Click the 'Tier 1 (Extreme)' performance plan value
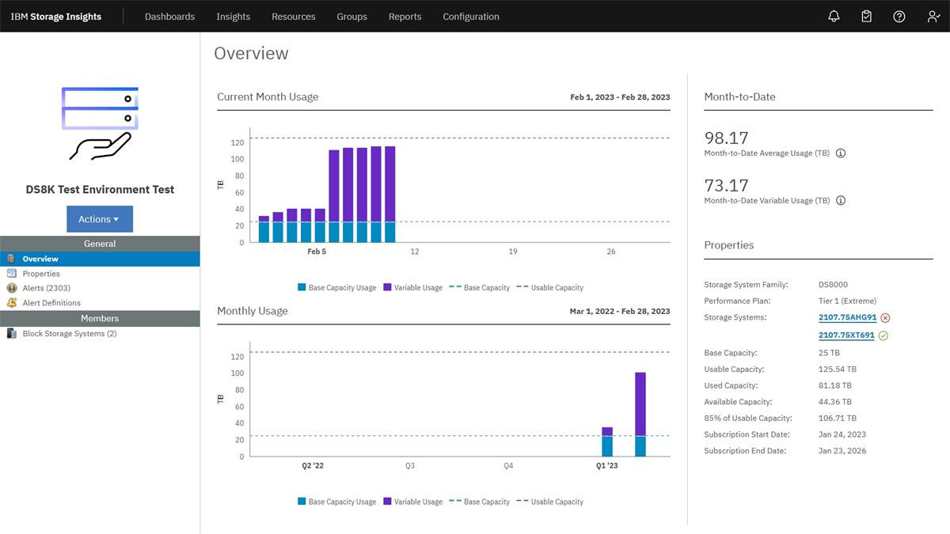The width and height of the screenshot is (950, 534). [847, 301]
